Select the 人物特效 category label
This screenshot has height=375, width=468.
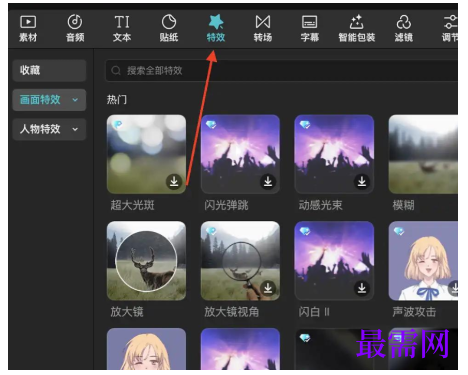(x=40, y=129)
